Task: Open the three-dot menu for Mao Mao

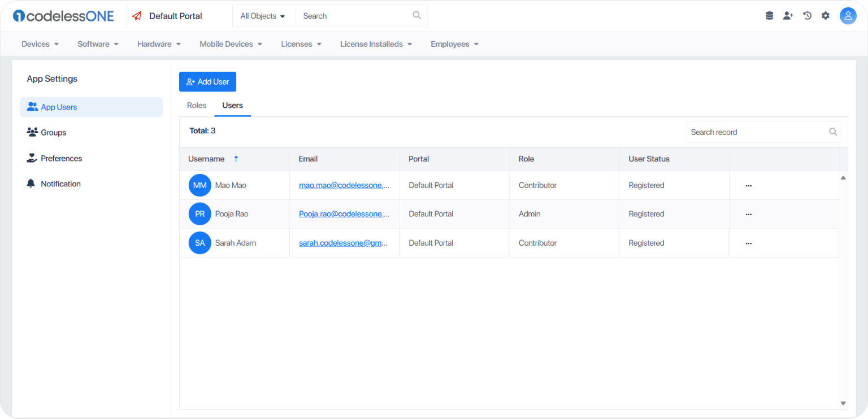Action: (749, 185)
